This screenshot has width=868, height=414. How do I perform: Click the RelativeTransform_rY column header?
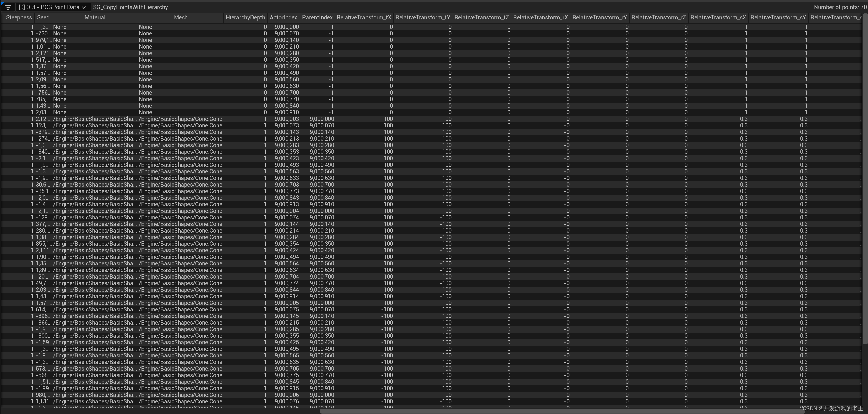click(600, 17)
